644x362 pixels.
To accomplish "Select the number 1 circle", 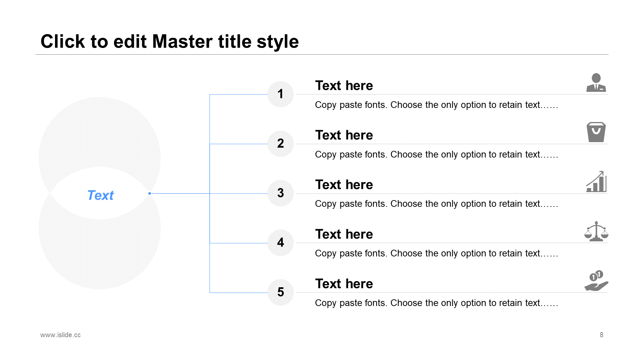I will click(280, 94).
